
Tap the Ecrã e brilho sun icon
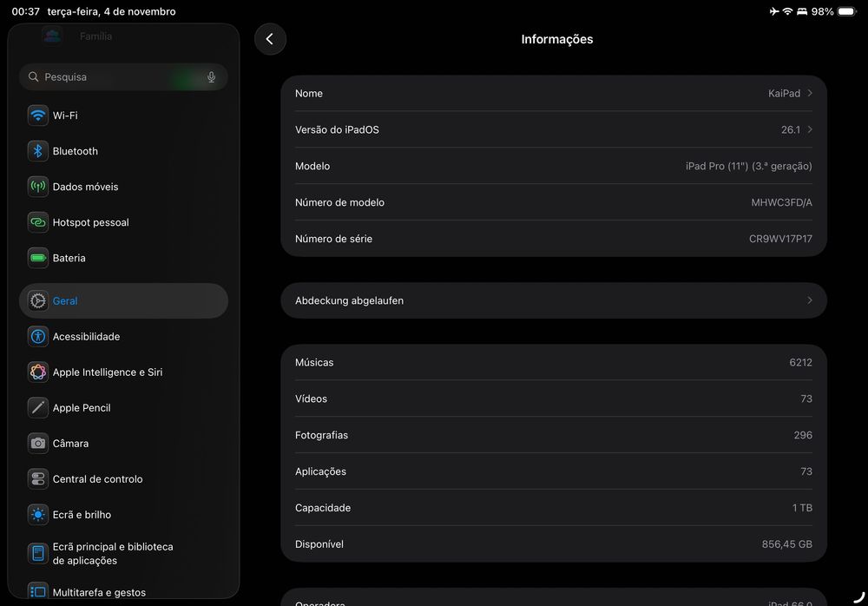point(37,515)
